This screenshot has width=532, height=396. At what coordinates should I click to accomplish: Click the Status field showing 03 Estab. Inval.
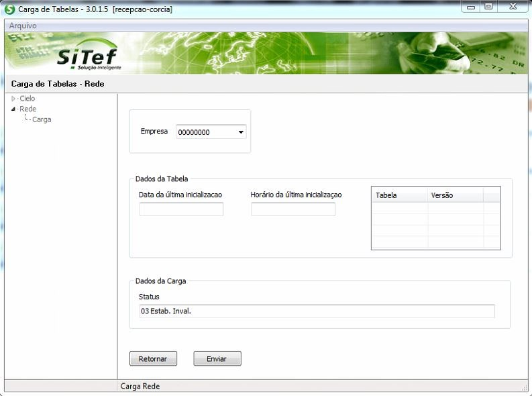pos(317,311)
